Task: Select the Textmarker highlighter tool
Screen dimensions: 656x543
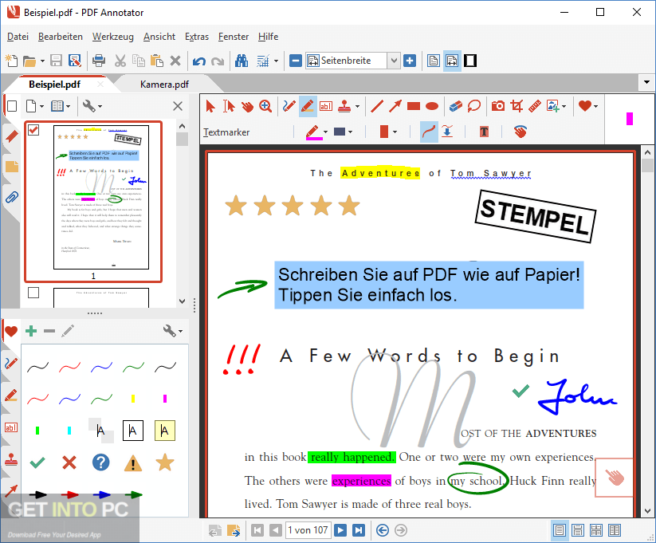Action: (308, 106)
